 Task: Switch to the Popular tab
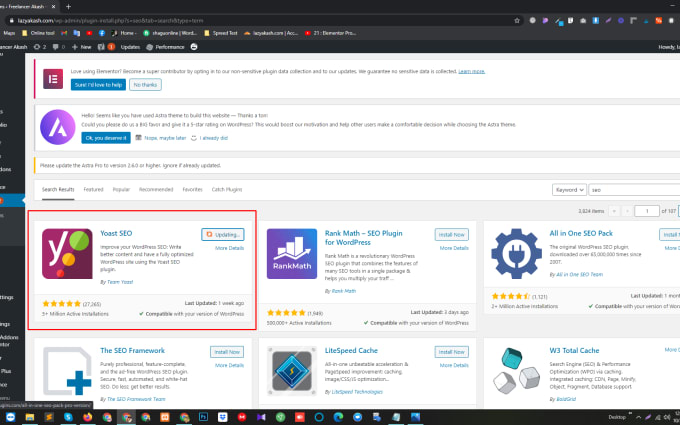tap(121, 190)
